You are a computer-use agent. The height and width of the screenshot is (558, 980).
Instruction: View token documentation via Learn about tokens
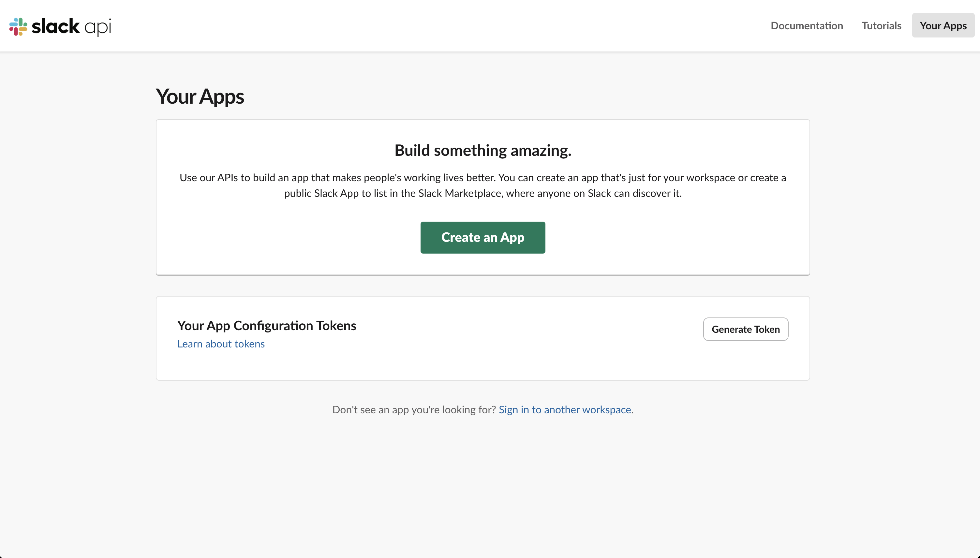point(221,344)
